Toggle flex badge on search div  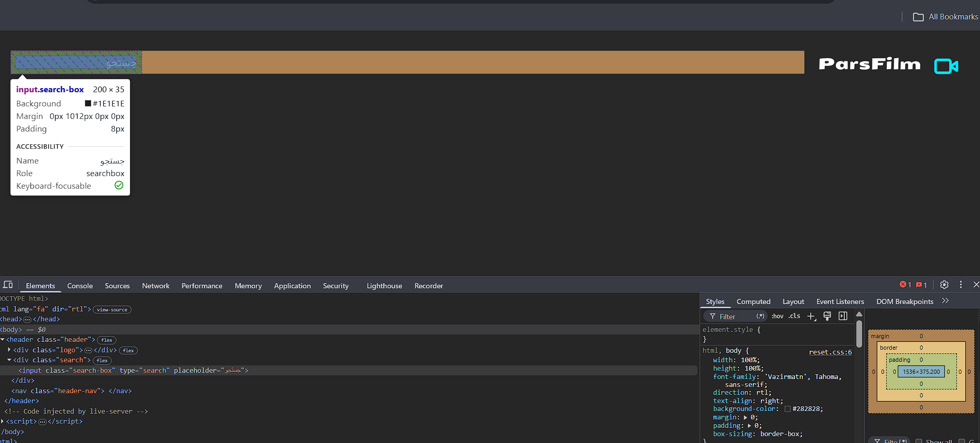coord(102,361)
